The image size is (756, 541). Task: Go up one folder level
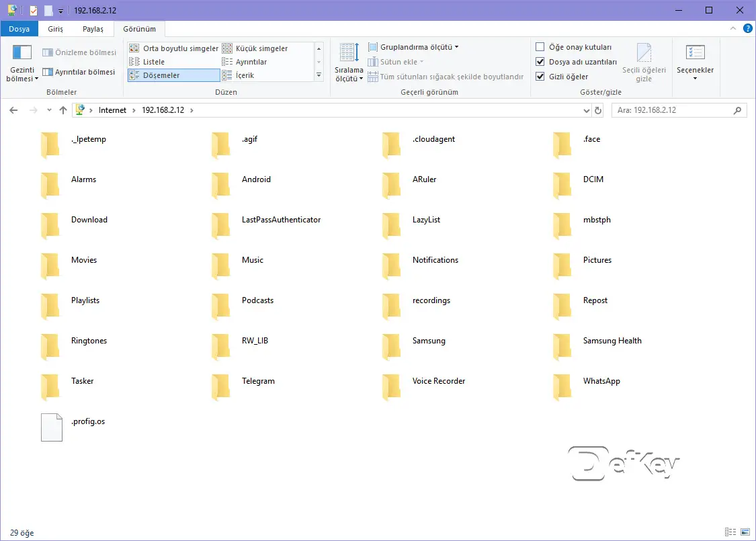point(63,110)
